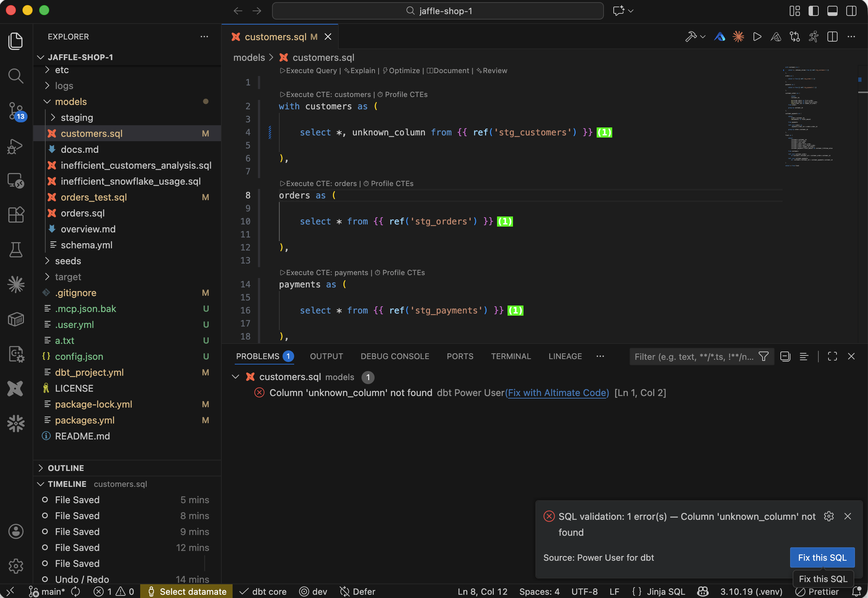The width and height of the screenshot is (868, 598).
Task: Open editor More Actions ellipsis
Action: [x=851, y=37]
